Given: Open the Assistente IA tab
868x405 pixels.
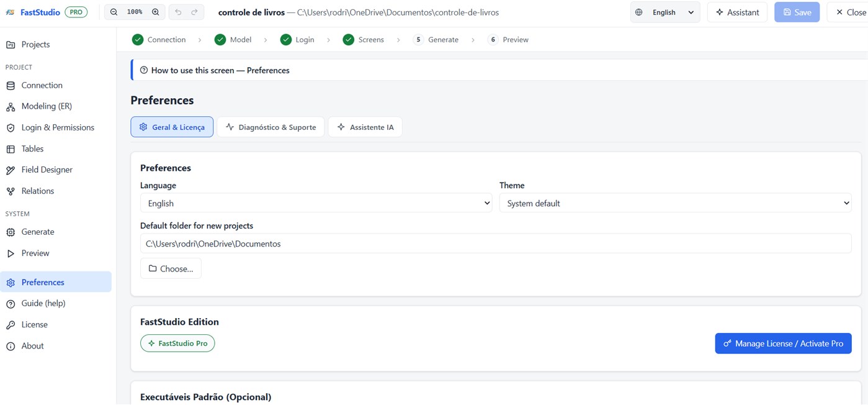Looking at the screenshot, I should point(365,127).
